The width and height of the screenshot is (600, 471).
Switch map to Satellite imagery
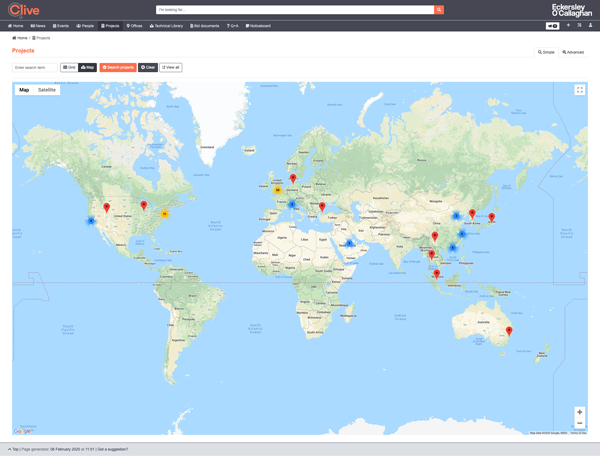pos(47,90)
